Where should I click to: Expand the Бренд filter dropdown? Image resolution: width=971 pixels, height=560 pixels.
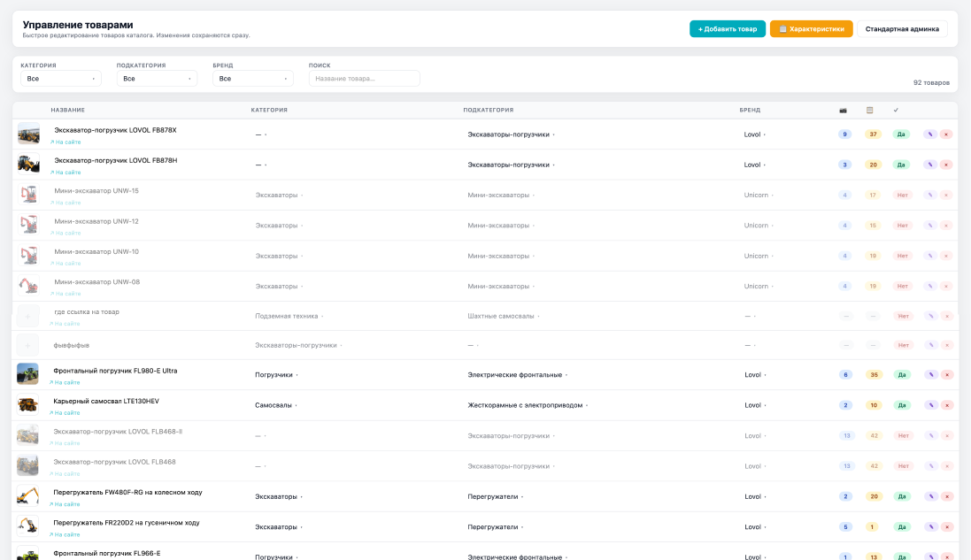[x=252, y=79]
